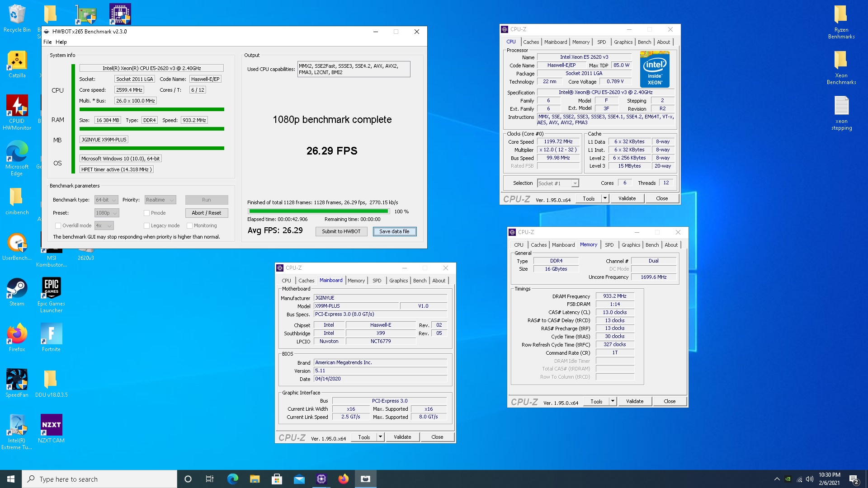Launch Intel Extreme Tuning desktop shortcut
The image size is (868, 488).
coord(17,432)
